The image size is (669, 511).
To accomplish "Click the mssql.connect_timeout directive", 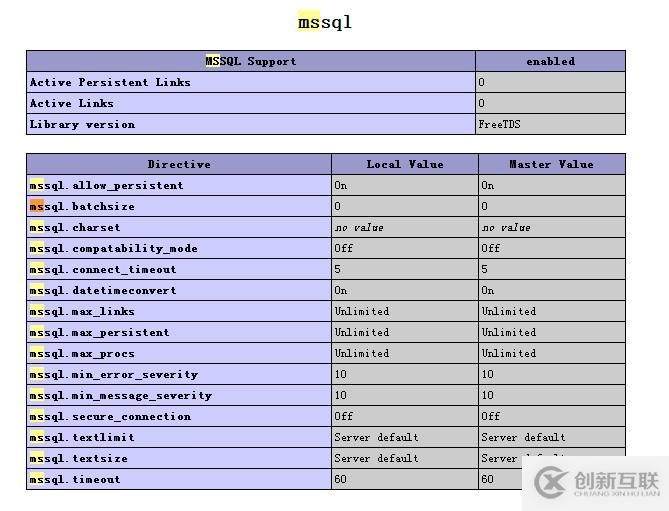I will pos(103,269).
